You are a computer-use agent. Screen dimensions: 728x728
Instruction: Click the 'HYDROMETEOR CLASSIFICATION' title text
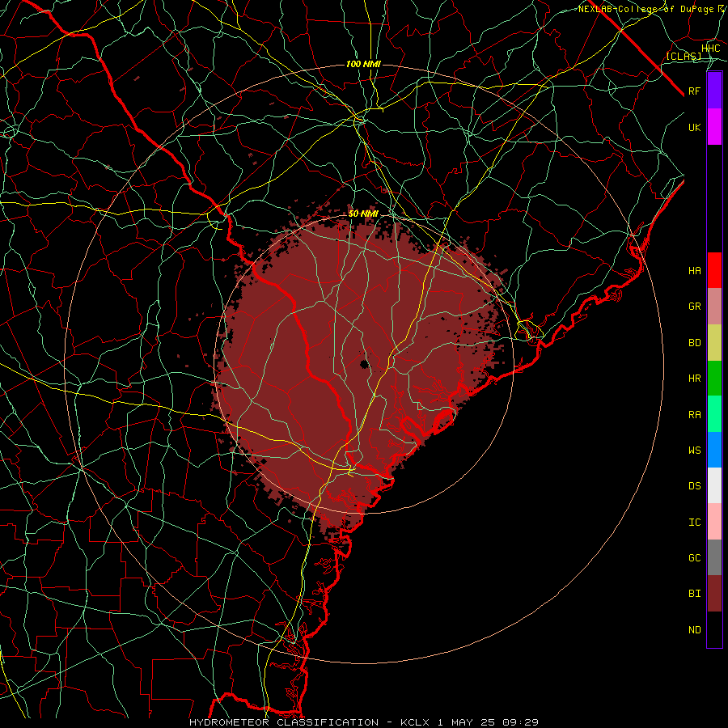pyautogui.click(x=284, y=722)
